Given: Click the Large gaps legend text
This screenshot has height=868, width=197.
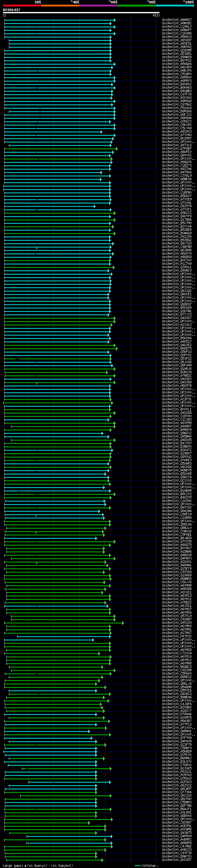Looking at the screenshot, I should click(x=38, y=865).
